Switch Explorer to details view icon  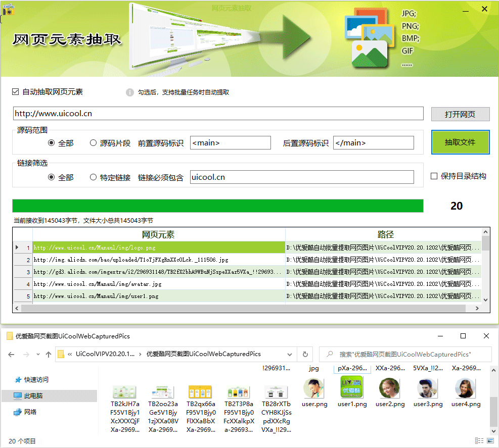click(479, 441)
